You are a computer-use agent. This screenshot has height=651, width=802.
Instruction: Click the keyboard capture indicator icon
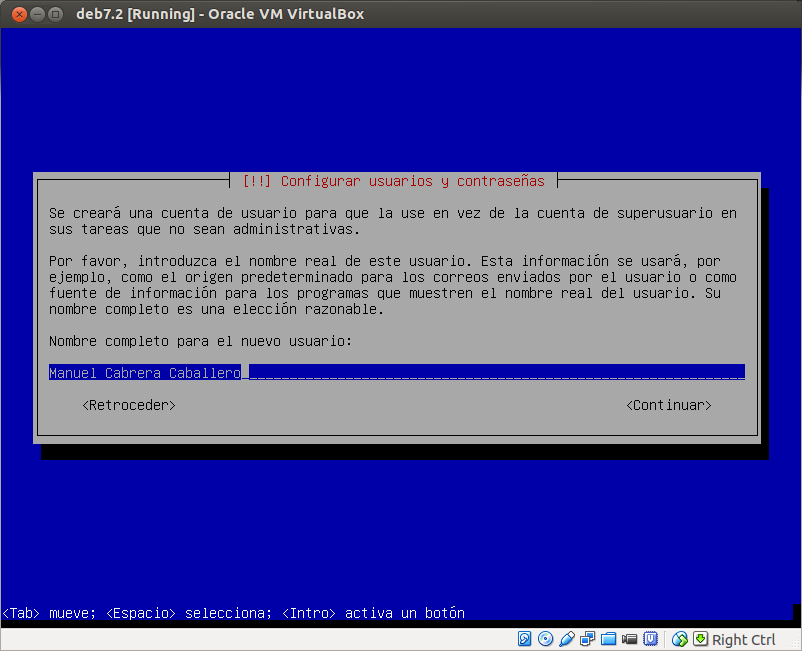click(x=700, y=638)
